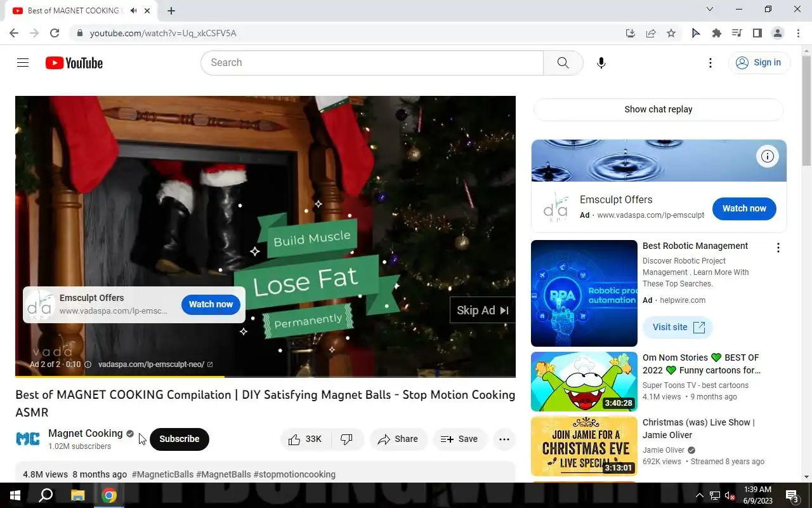Viewport: 812px width, 508px height.
Task: Open the YouTube guide hamburger menu
Action: (23, 62)
